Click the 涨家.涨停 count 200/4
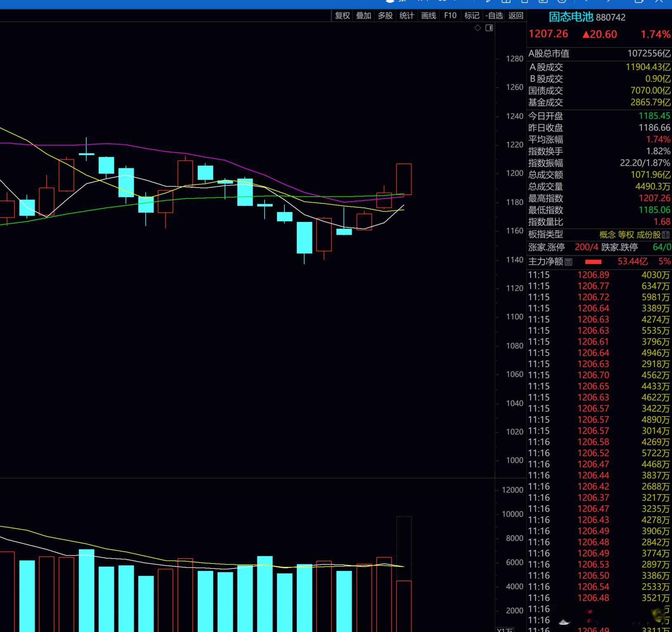Image resolution: width=672 pixels, height=632 pixels. point(587,247)
